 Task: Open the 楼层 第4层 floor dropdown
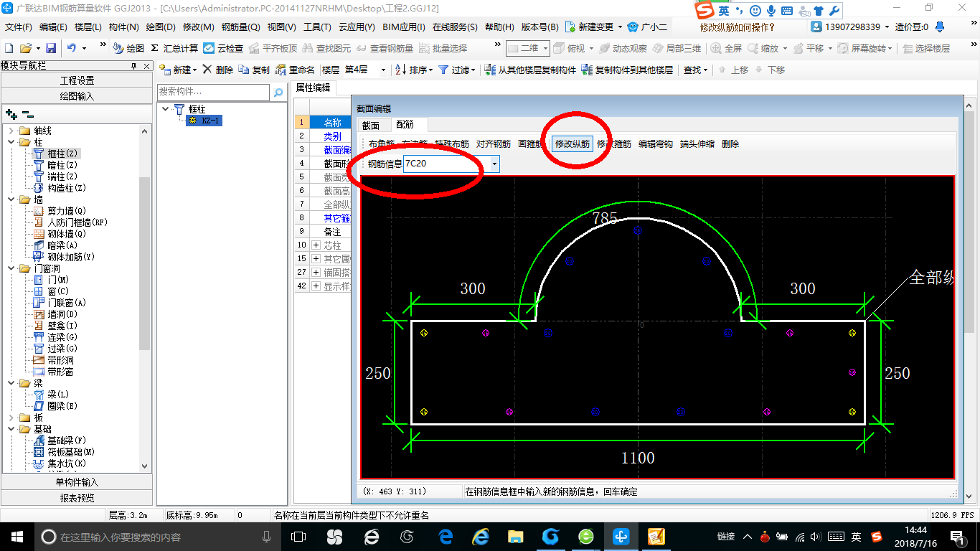pos(383,70)
